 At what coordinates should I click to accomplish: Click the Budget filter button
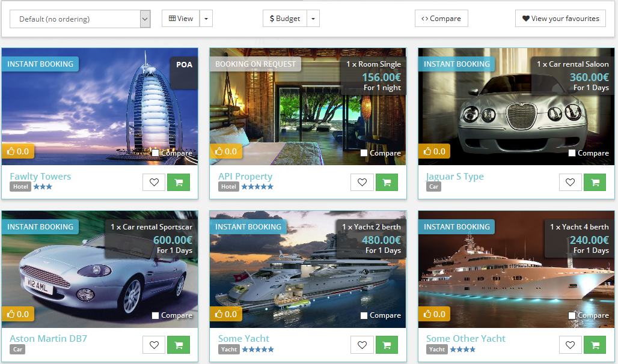pyautogui.click(x=285, y=19)
